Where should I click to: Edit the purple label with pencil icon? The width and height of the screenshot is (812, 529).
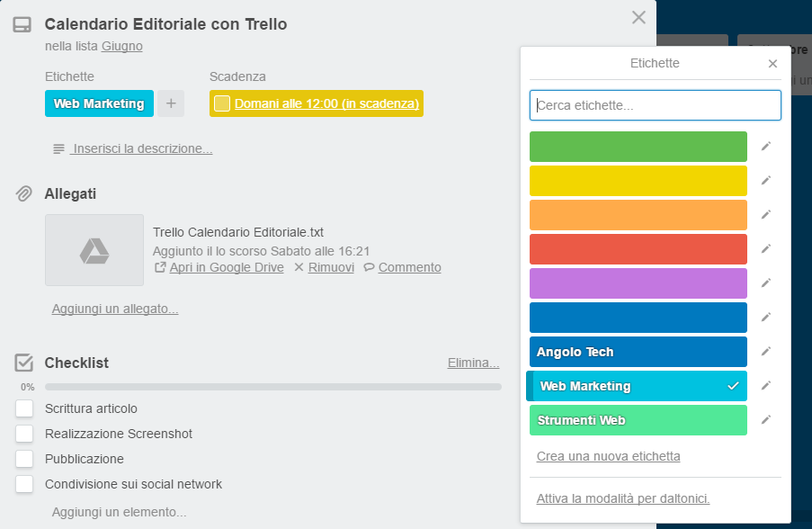766,283
